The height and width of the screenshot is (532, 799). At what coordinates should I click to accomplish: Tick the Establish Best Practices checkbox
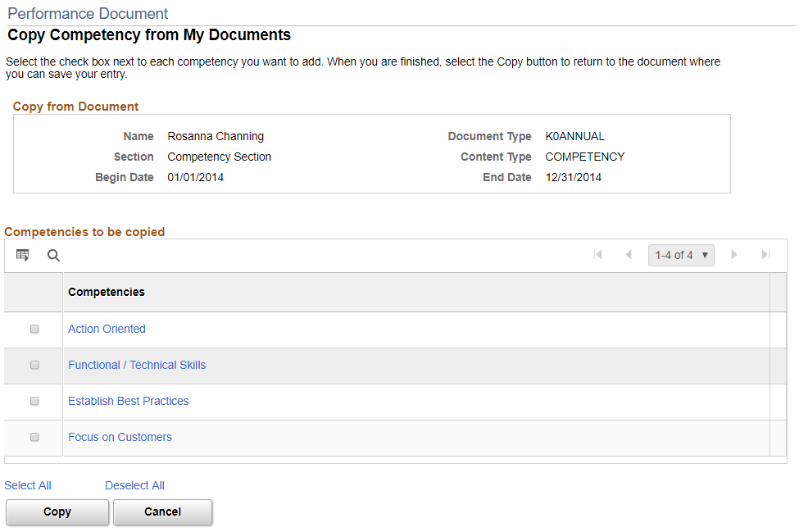point(34,401)
